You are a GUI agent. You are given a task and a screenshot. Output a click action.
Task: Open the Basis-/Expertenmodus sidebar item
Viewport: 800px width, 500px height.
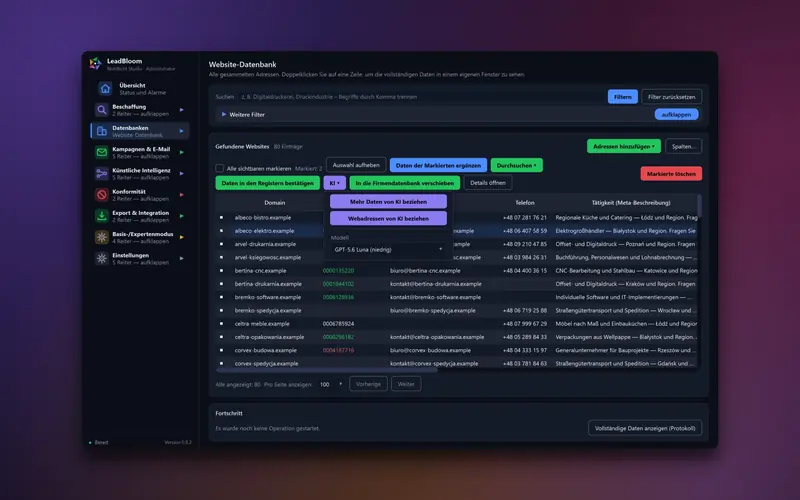tap(140, 237)
